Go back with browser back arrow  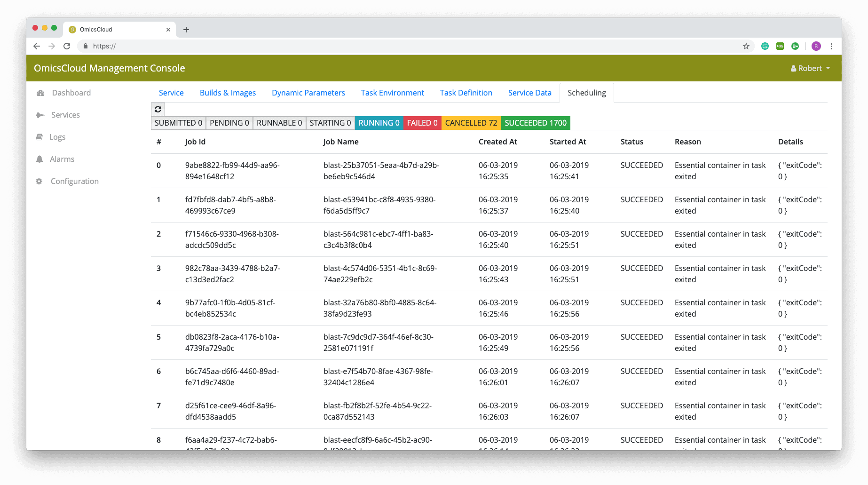(37, 46)
